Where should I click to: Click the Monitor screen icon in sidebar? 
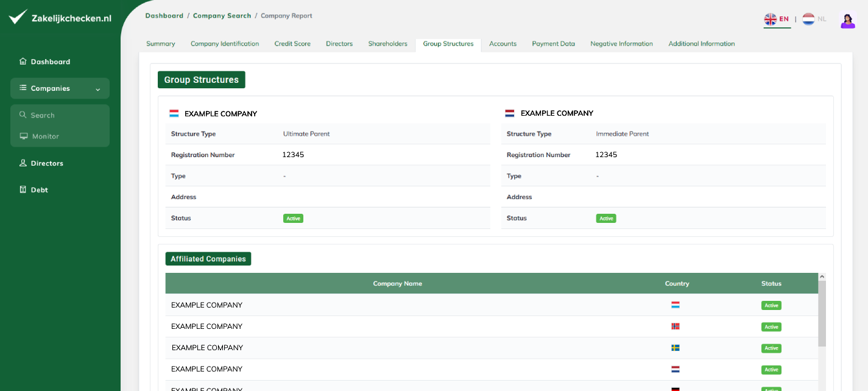[x=24, y=136]
